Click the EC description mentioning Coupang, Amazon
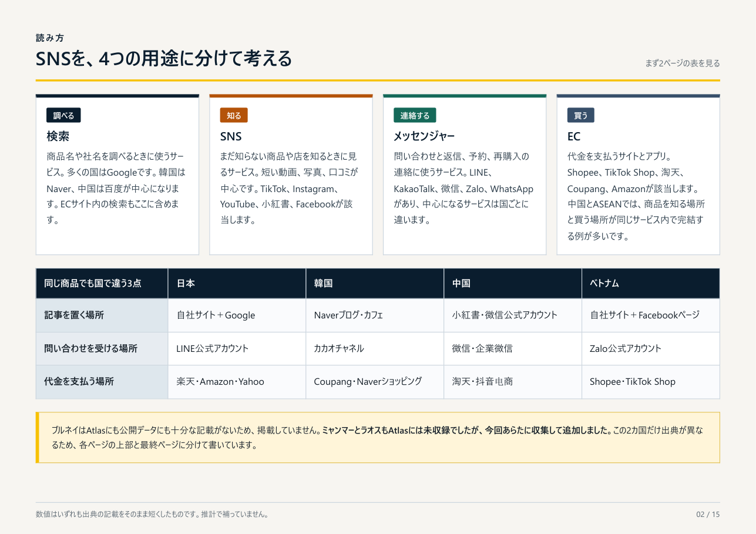This screenshot has height=534, width=756. point(637,197)
